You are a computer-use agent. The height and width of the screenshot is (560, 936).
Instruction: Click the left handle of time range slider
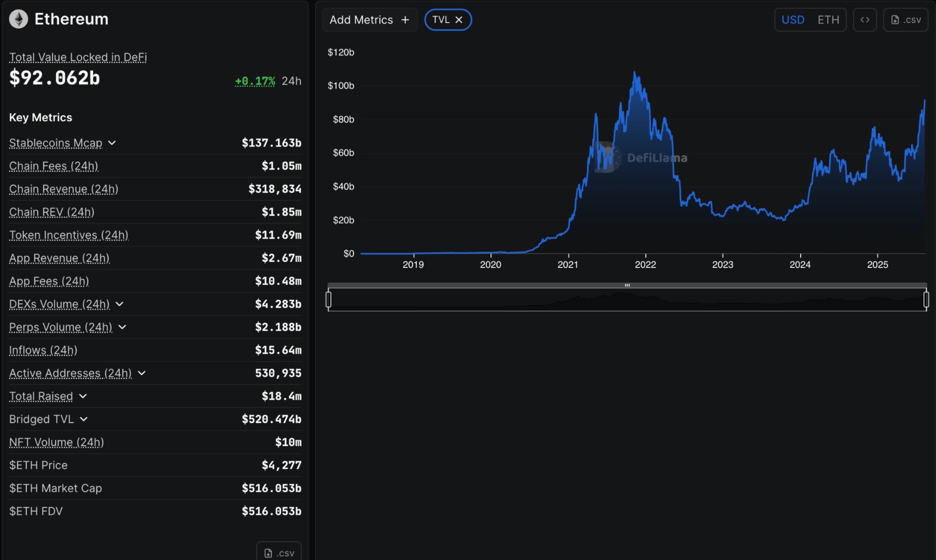328,300
